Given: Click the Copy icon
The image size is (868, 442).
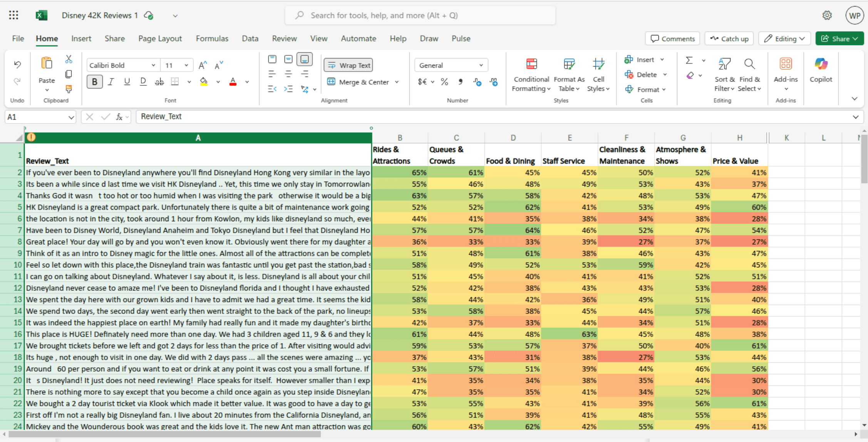Looking at the screenshot, I should pyautogui.click(x=69, y=74).
